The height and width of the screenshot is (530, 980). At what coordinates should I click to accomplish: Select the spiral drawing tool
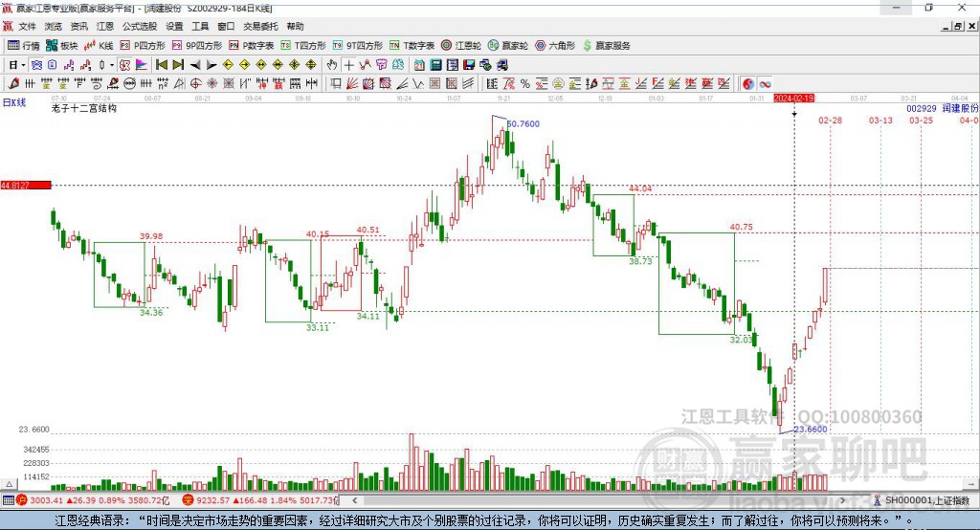[97, 84]
